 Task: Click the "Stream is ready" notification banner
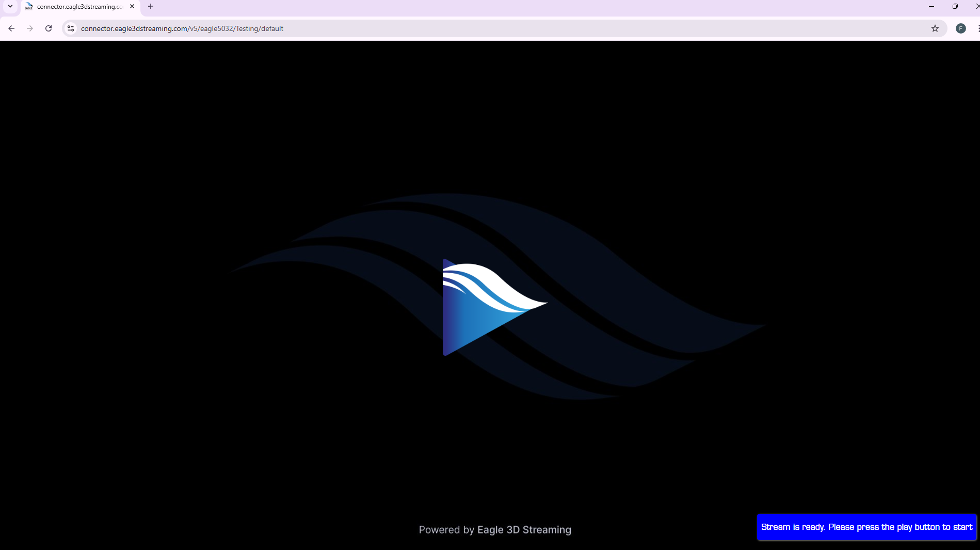(866, 527)
